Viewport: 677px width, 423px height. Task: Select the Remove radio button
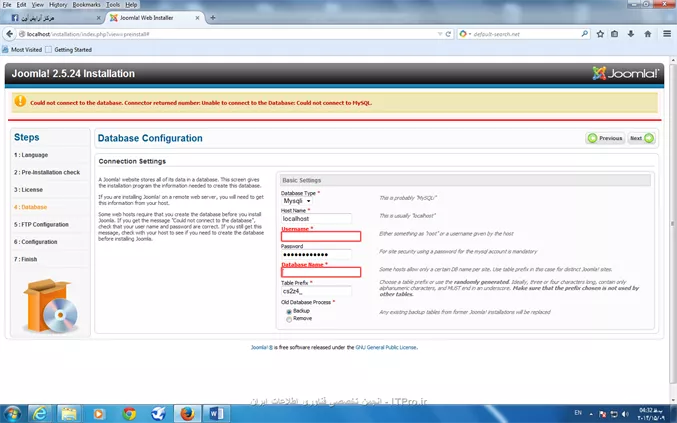click(x=289, y=319)
